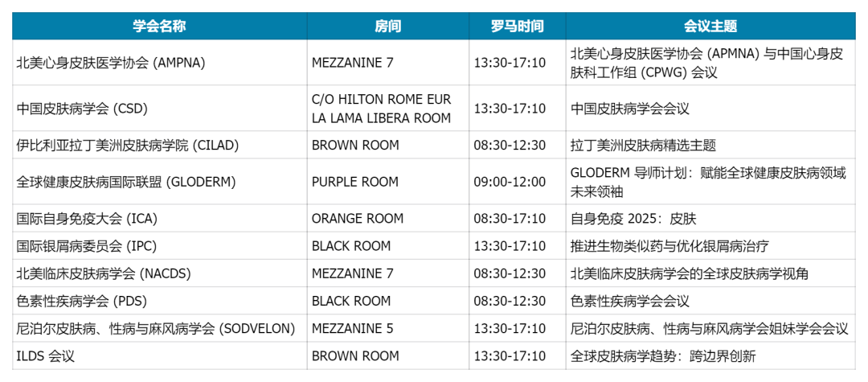Select 色素性疾病学会 (PDS) cell
868x382 pixels.
pos(159,301)
